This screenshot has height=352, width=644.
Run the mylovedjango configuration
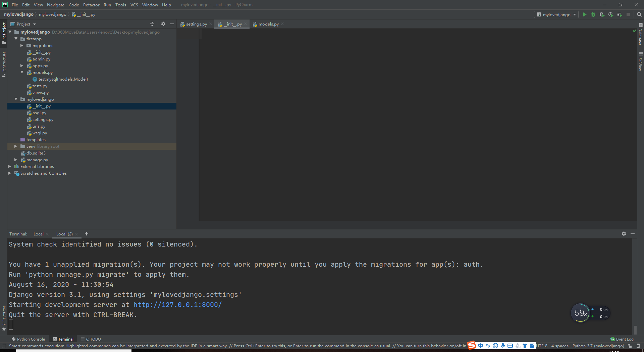tap(584, 14)
